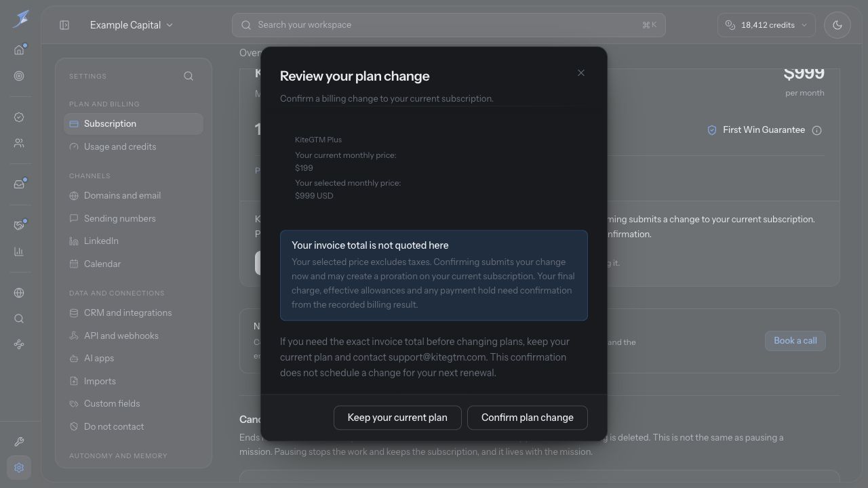Click Keep your current plan button

(x=397, y=418)
